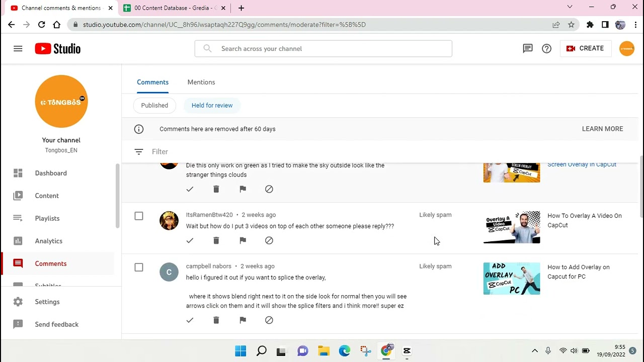
Task: Click the campbell nabors username
Action: click(209, 266)
